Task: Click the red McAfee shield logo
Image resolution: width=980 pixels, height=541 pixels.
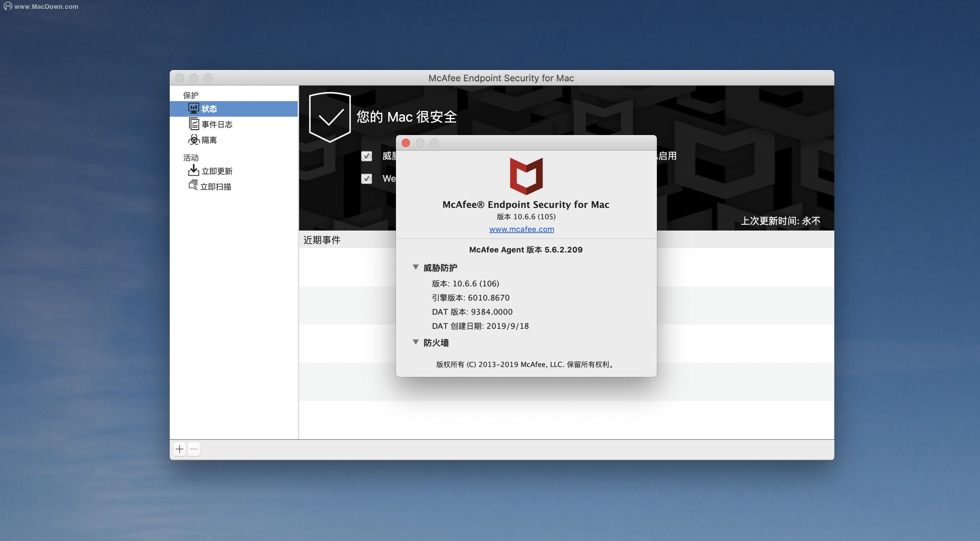Action: [526, 176]
